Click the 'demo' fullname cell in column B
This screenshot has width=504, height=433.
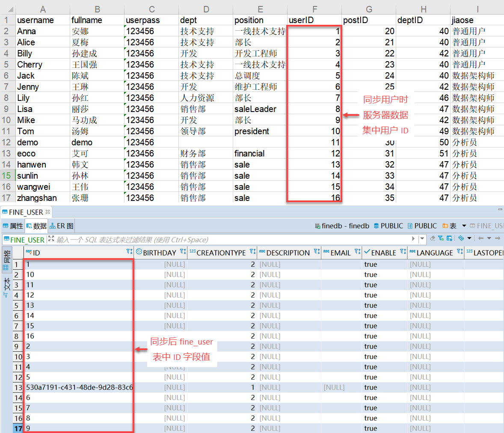pos(97,142)
